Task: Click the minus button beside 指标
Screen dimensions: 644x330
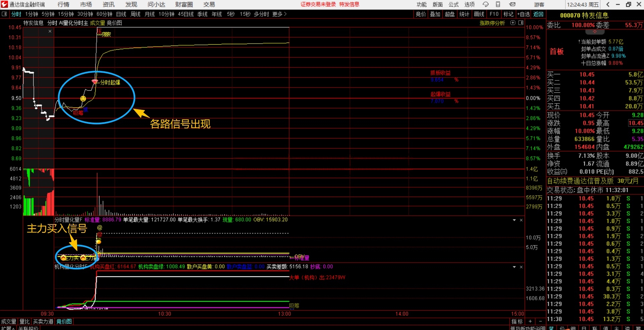Action: (540, 322)
